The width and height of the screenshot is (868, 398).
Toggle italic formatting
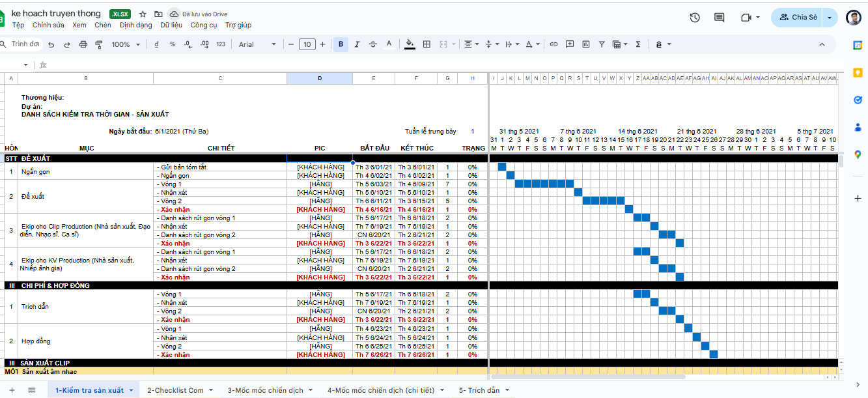(x=357, y=44)
